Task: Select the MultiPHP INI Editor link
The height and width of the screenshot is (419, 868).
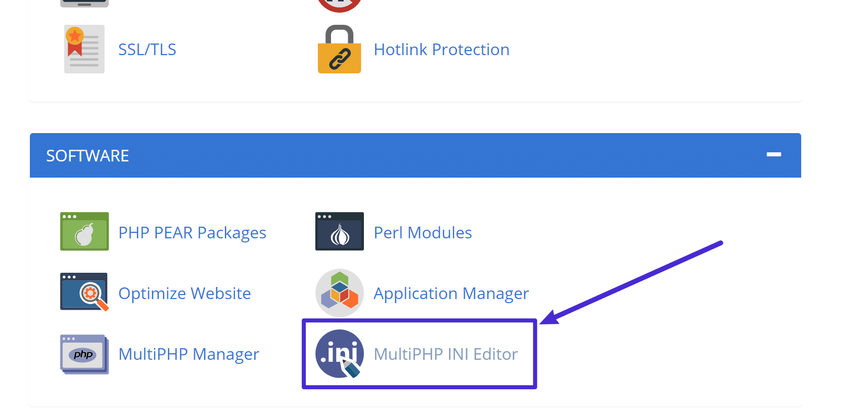Action: tap(445, 354)
